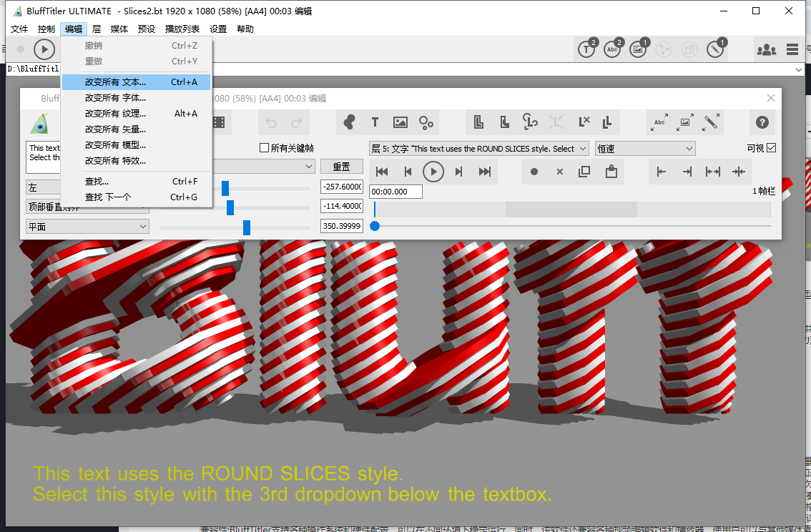The height and width of the screenshot is (532, 811).
Task: Choose 改变所有 字体... menu entry
Action: pos(136,98)
